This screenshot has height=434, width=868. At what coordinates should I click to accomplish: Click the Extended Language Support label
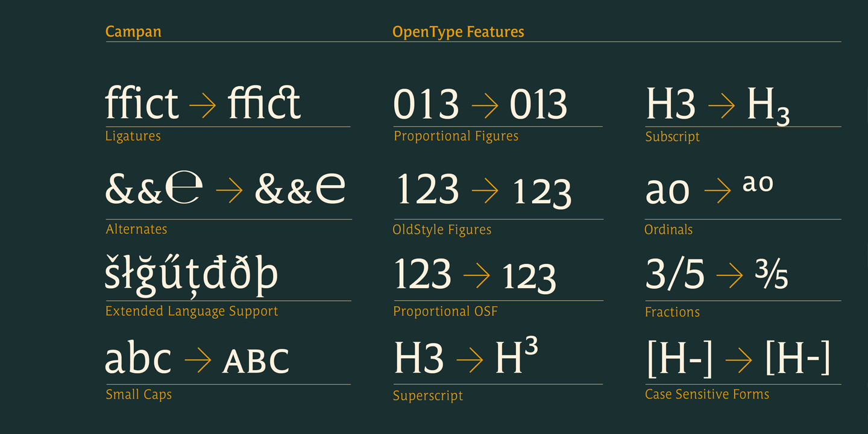192,311
